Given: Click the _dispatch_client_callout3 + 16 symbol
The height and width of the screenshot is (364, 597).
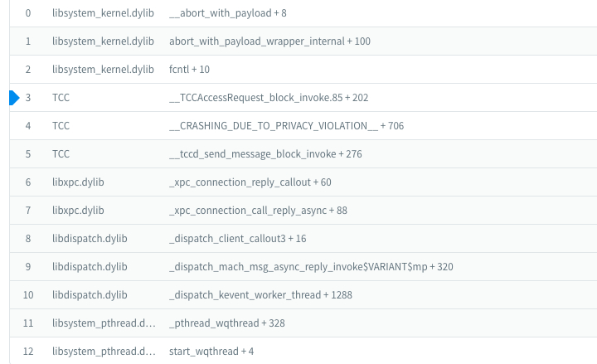Looking at the screenshot, I should [238, 239].
